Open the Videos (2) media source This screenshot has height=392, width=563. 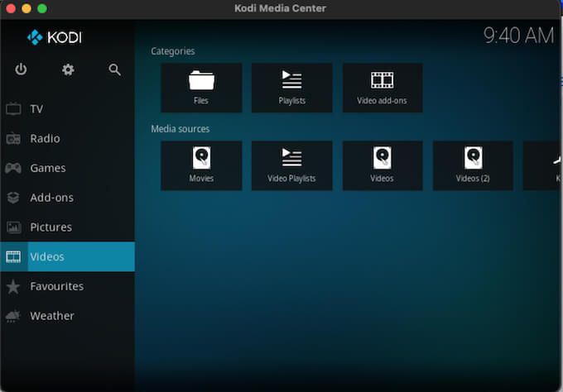pos(473,165)
